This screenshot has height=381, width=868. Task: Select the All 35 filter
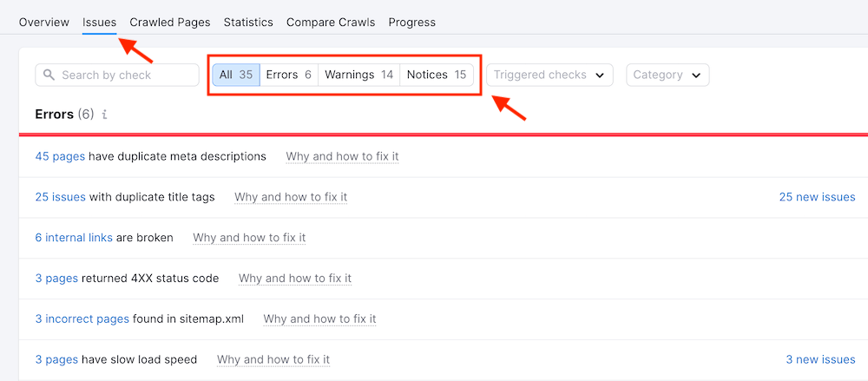[x=236, y=75]
